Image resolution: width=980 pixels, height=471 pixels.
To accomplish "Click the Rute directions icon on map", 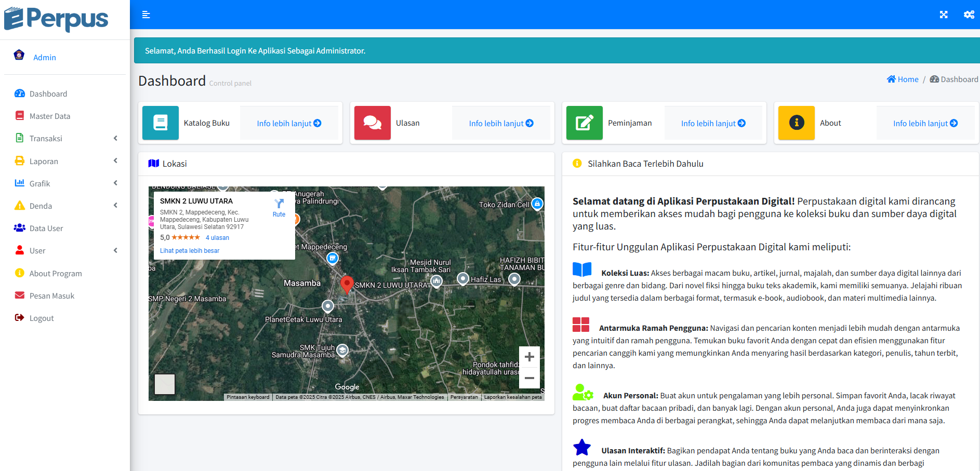I will pyautogui.click(x=279, y=207).
